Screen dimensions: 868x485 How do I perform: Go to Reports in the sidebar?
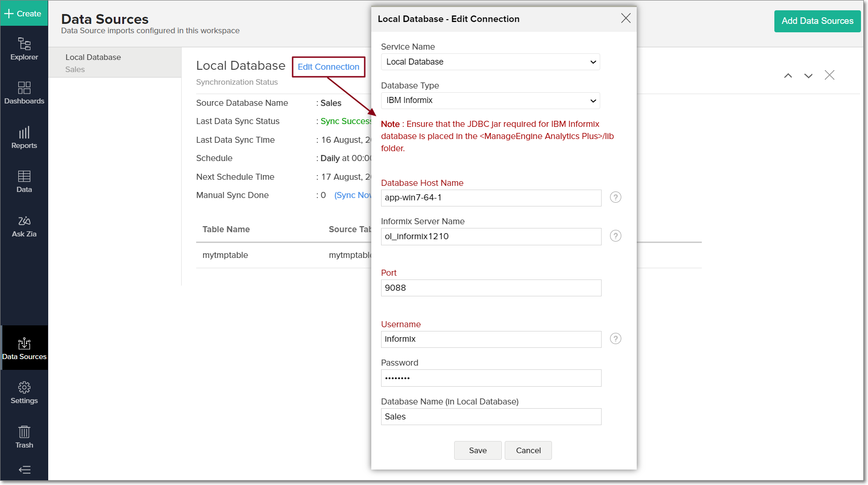24,137
